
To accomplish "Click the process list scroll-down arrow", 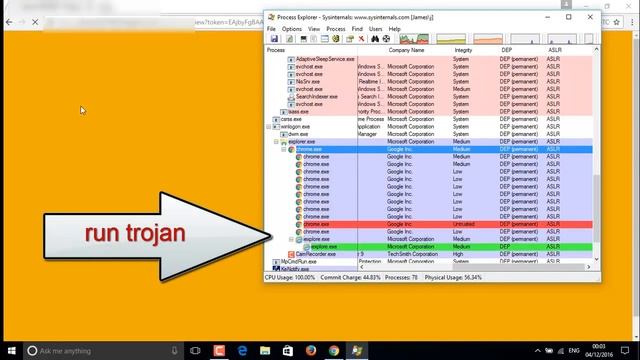I will (596, 260).
